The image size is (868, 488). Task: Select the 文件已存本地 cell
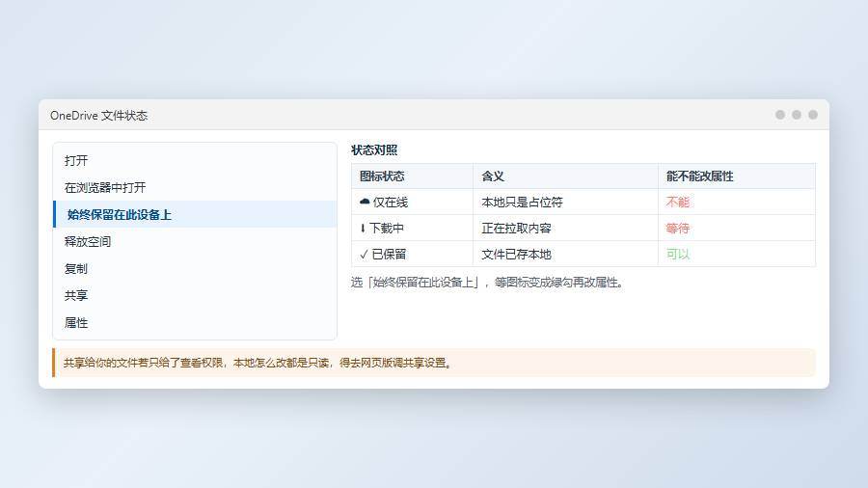click(x=565, y=254)
